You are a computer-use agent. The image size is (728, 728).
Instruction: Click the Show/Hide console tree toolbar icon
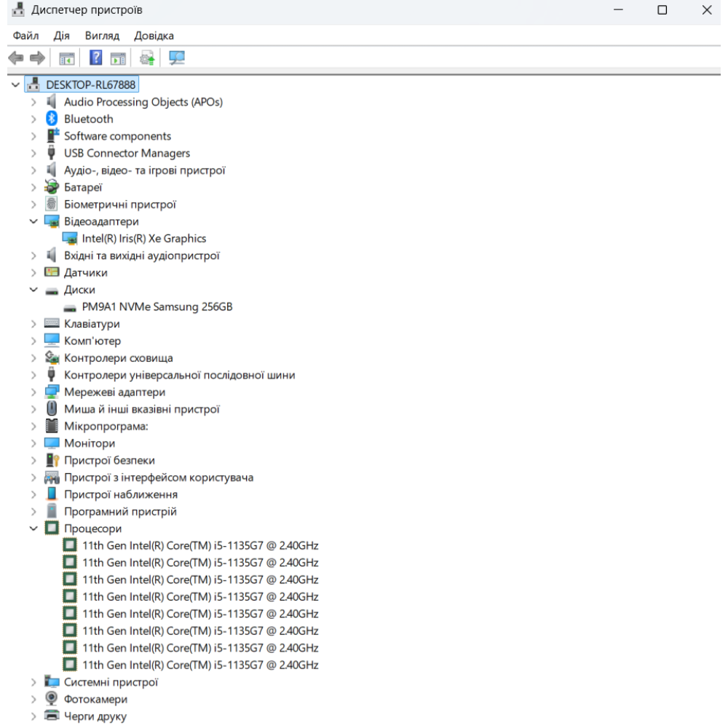point(67,58)
